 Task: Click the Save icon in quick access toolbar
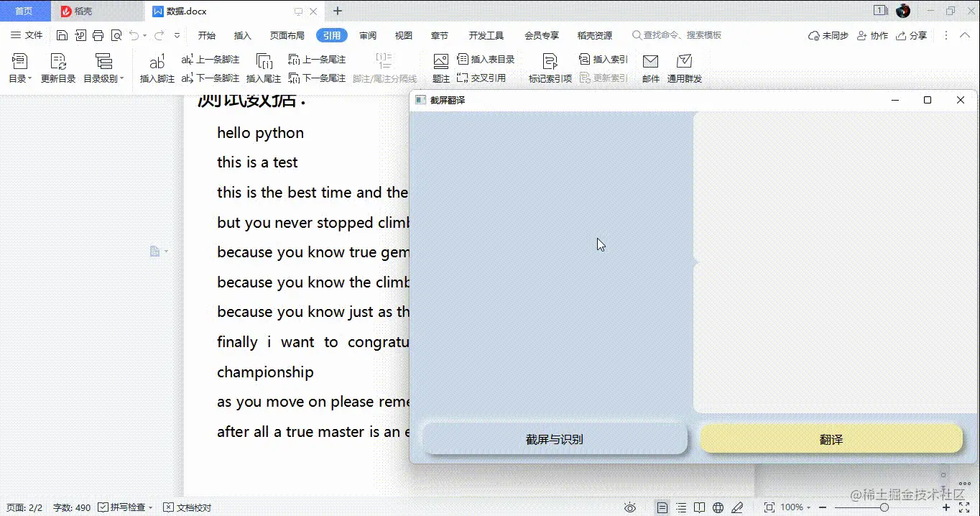point(62,35)
